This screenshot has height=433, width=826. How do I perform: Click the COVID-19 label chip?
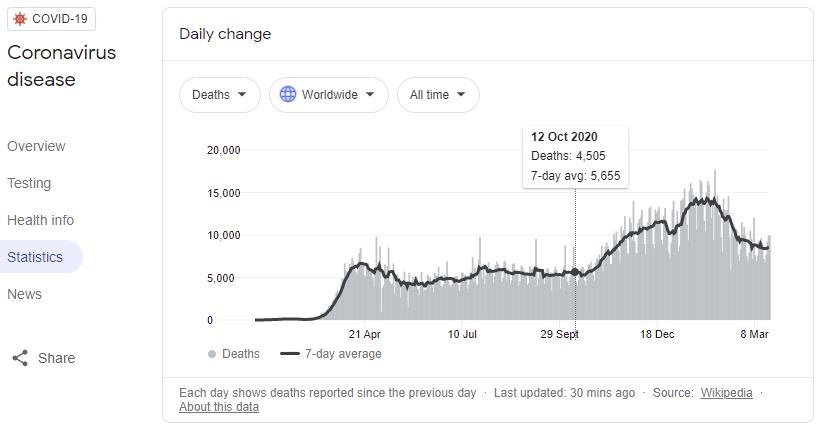[x=52, y=19]
